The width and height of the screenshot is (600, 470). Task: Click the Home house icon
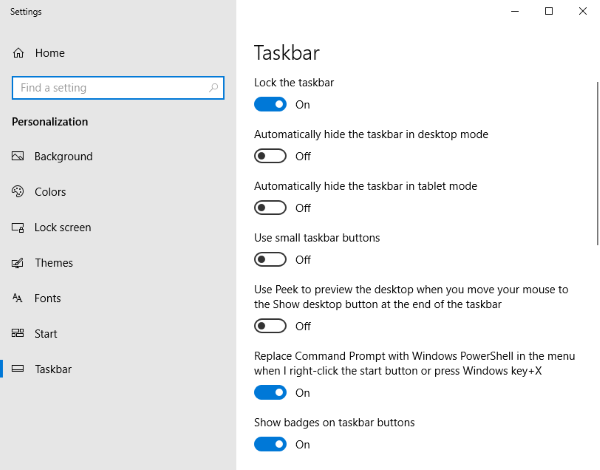(18, 53)
